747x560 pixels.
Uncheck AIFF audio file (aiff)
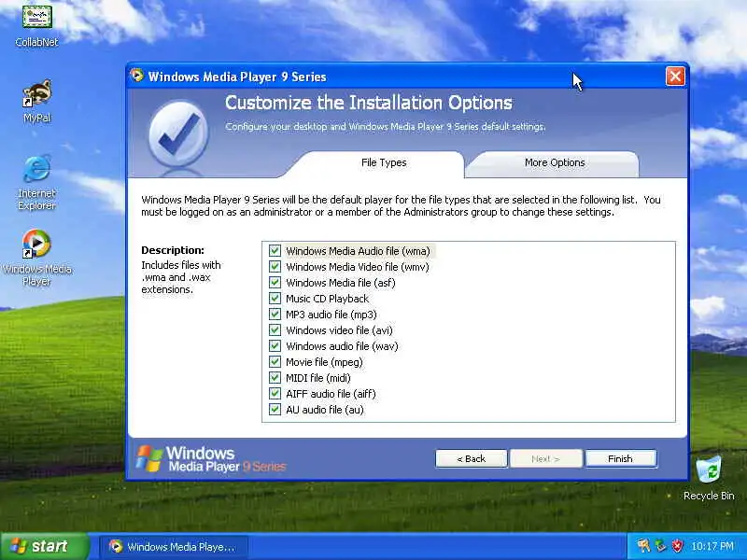[x=275, y=393]
